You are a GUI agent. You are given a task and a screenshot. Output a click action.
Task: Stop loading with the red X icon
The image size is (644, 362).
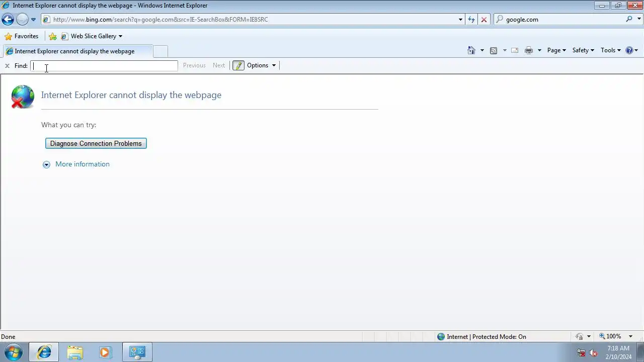[x=484, y=20]
